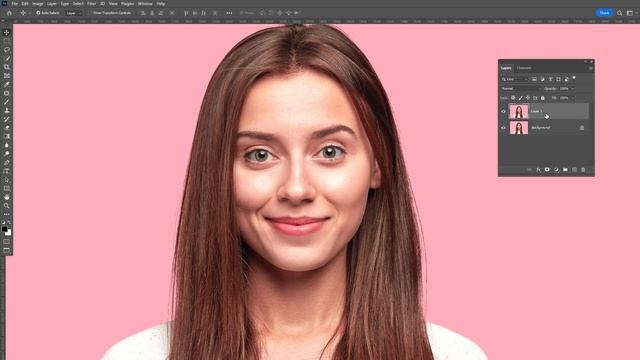Select the Clone Stamp tool
The width and height of the screenshot is (640, 360).
tap(7, 110)
